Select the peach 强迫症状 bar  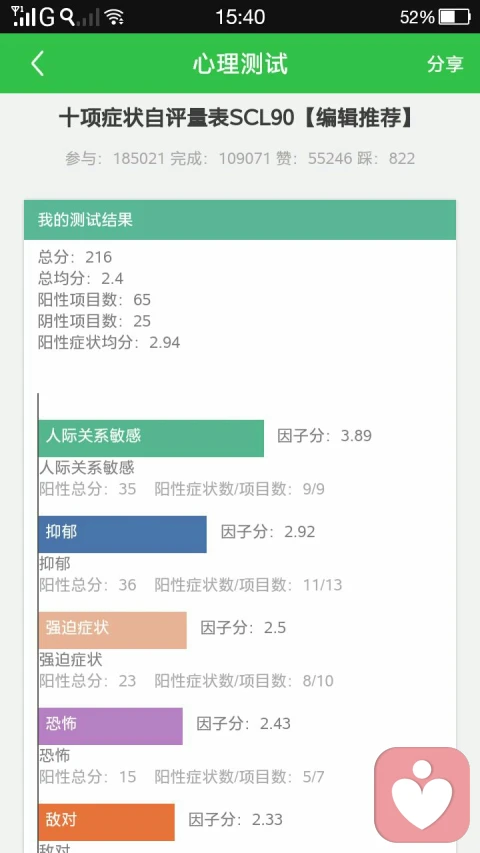click(113, 630)
